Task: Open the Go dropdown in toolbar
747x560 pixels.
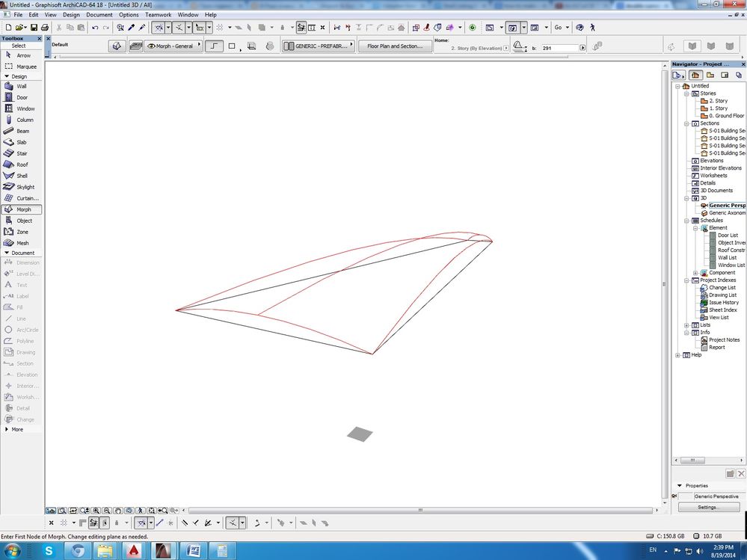Action: pos(562,28)
